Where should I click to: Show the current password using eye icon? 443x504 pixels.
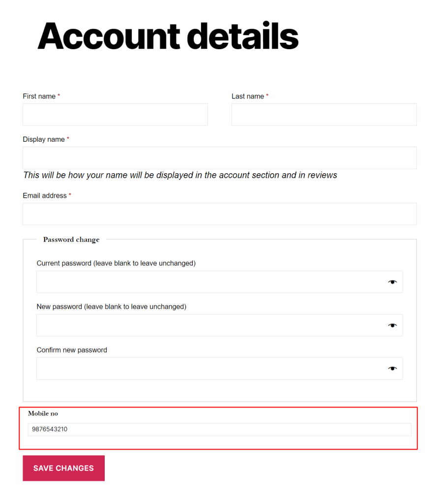pyautogui.click(x=392, y=282)
